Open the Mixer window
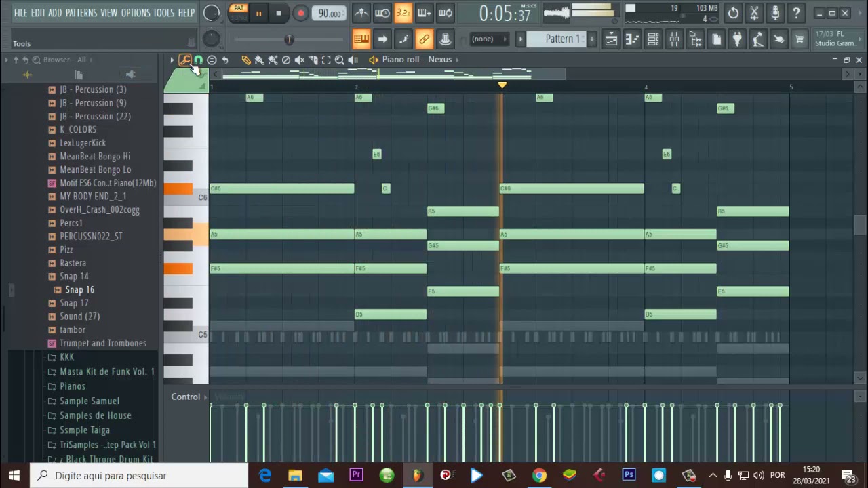868x488 pixels. click(x=674, y=39)
